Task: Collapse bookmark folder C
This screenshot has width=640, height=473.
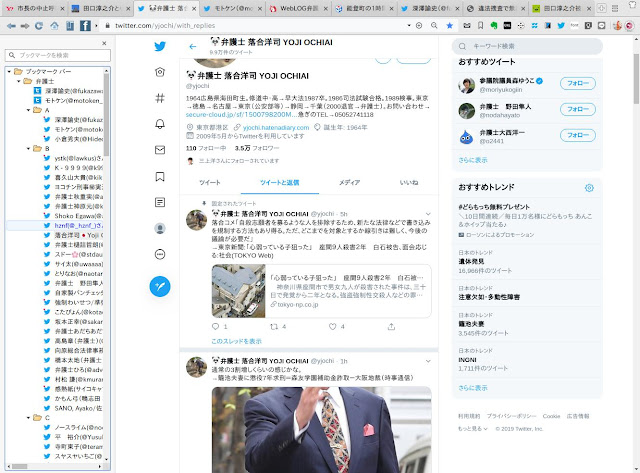Action: point(28,418)
